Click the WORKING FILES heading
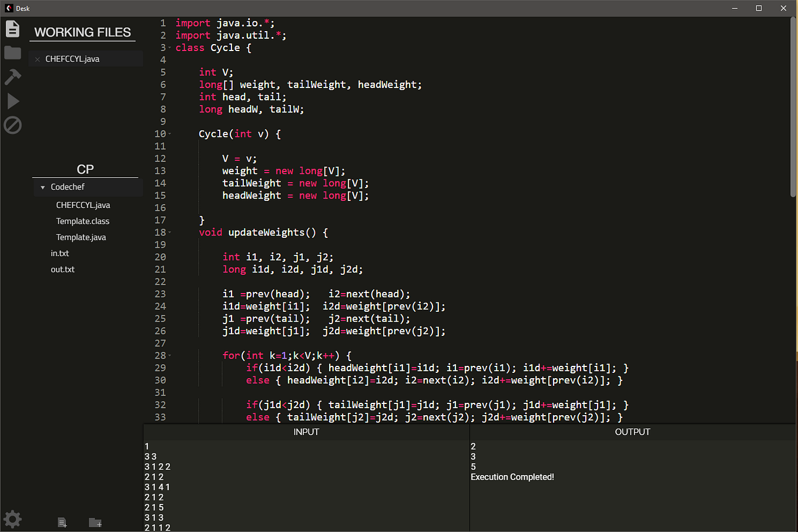798x532 pixels. click(82, 32)
